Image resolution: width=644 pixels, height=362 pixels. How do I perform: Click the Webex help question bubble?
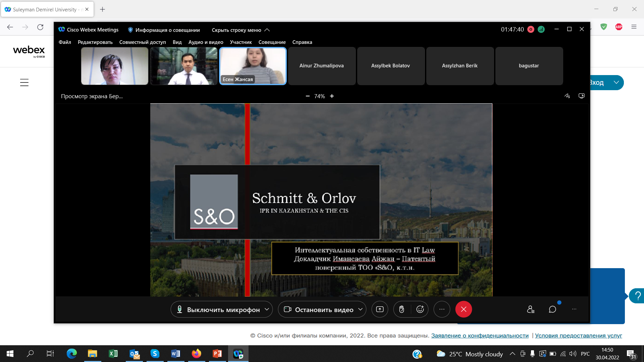click(637, 296)
